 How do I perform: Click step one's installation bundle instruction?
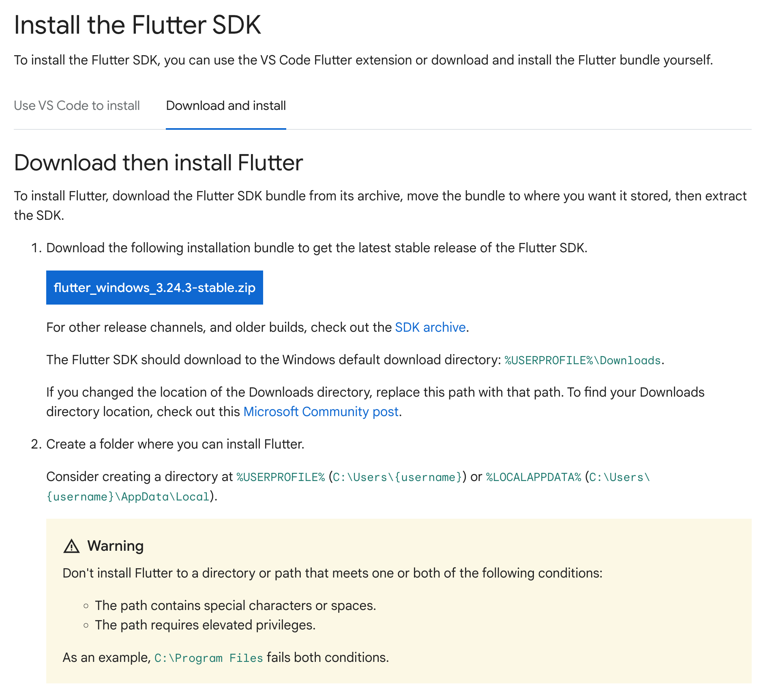point(317,248)
